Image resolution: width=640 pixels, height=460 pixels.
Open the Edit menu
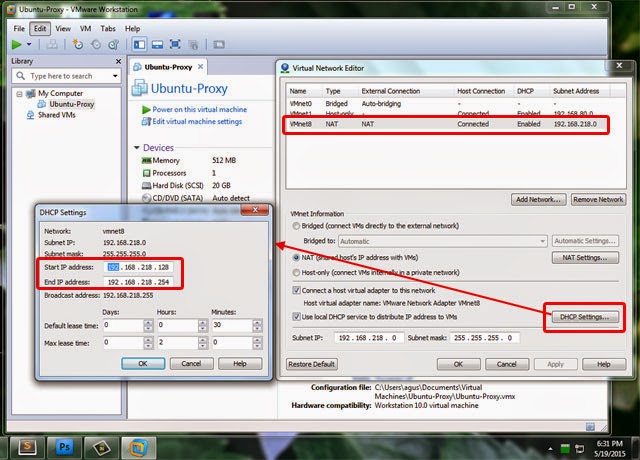click(x=40, y=29)
